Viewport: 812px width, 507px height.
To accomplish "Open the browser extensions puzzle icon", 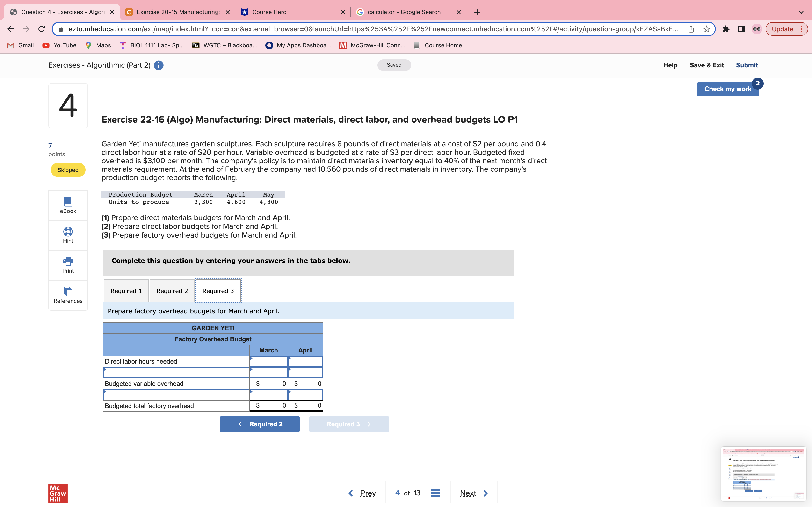I will point(726,29).
